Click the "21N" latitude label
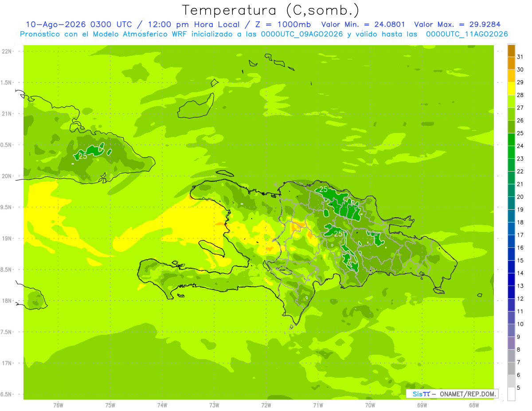532x411 pixels. 7,114
